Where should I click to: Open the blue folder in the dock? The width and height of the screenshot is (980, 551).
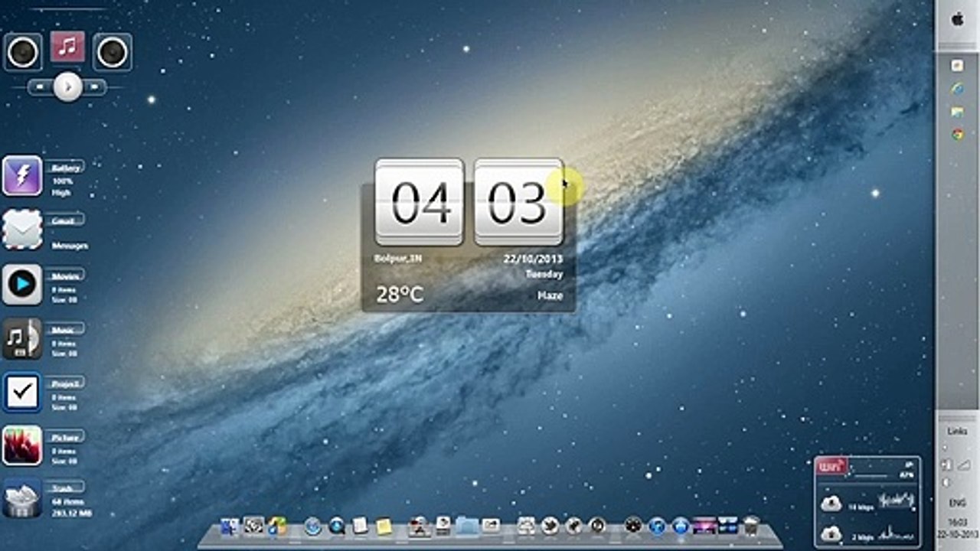coord(467,526)
